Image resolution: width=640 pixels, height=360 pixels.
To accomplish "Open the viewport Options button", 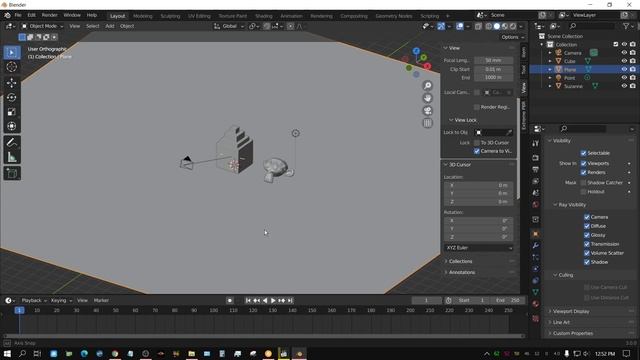I will point(513,37).
